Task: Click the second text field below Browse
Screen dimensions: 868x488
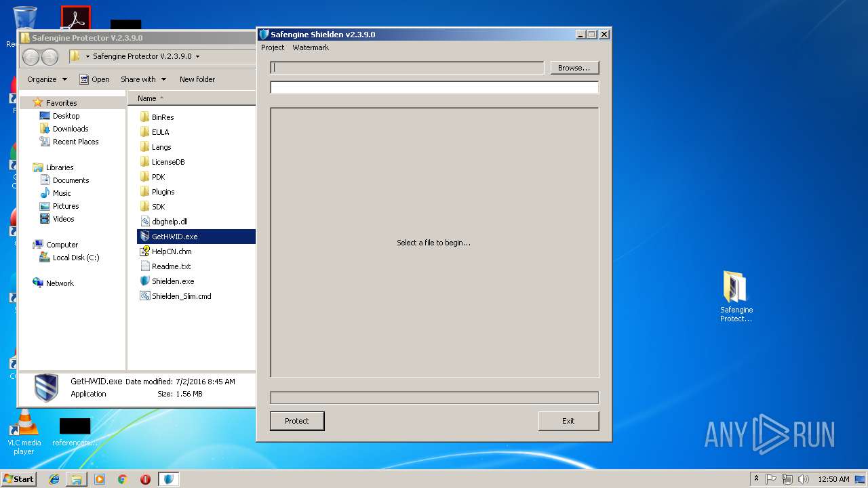Action: coord(434,87)
